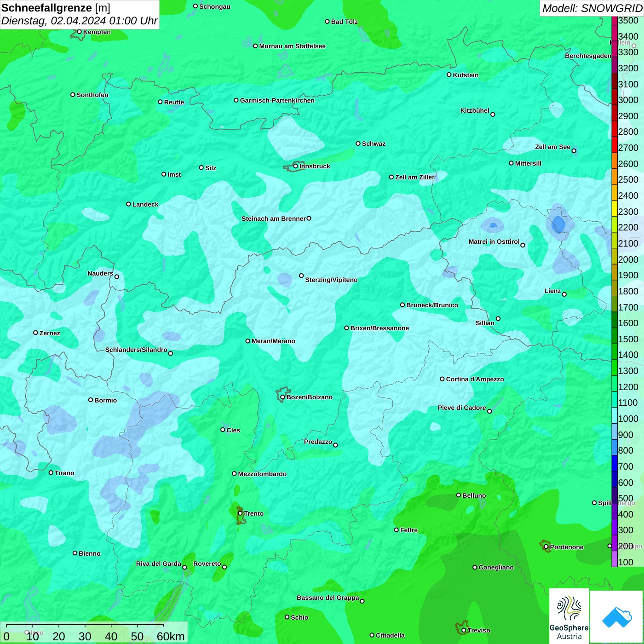
Task: Click the Tirano marker
Action: (51, 472)
